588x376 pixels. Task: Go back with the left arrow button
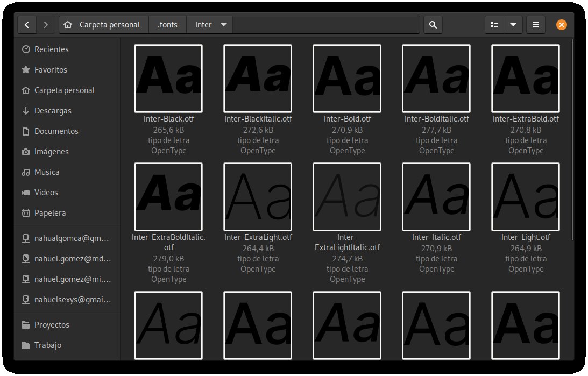tap(27, 25)
